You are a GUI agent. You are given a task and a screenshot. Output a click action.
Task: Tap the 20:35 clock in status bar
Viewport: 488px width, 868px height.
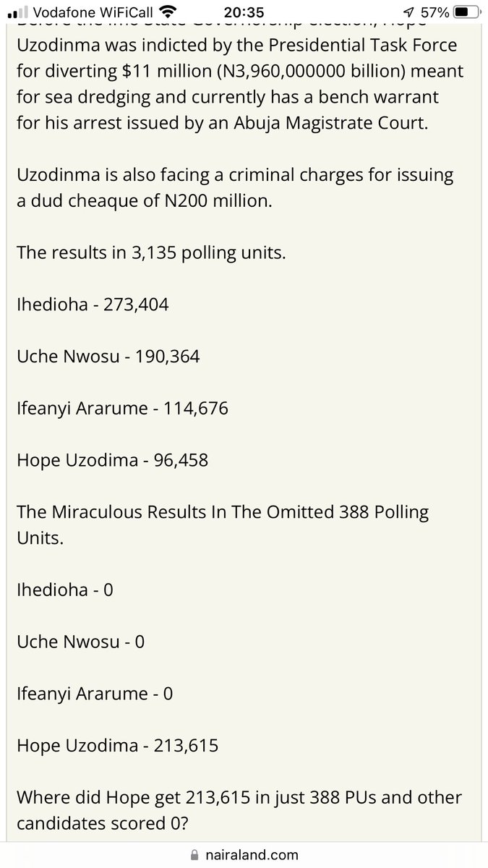click(x=244, y=12)
